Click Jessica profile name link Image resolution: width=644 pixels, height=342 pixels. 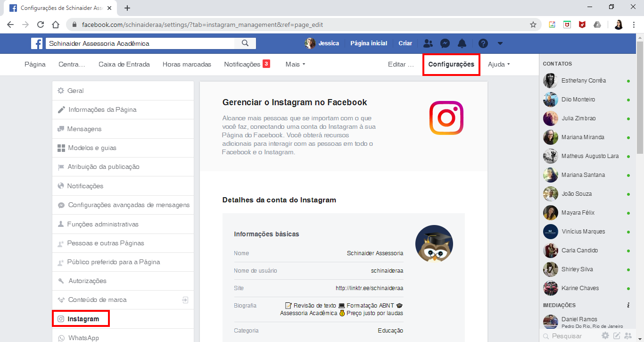pos(329,43)
